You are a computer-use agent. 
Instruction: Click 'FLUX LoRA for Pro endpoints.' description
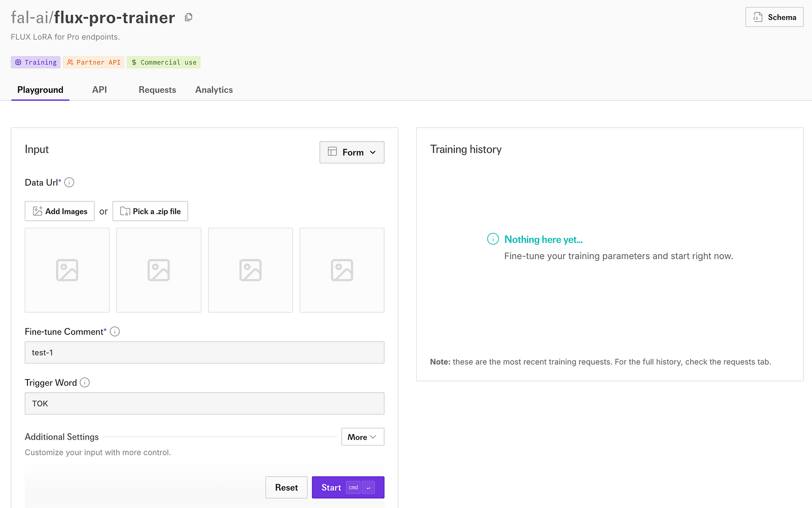click(65, 37)
